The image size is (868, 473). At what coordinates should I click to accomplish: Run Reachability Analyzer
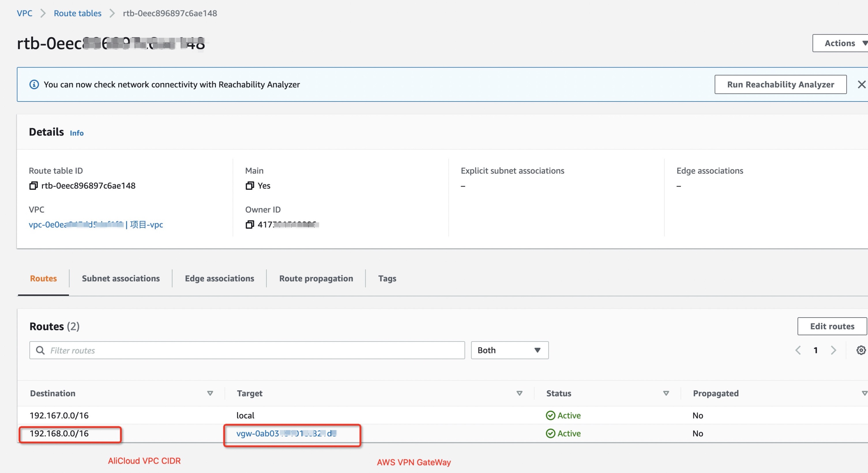point(780,84)
